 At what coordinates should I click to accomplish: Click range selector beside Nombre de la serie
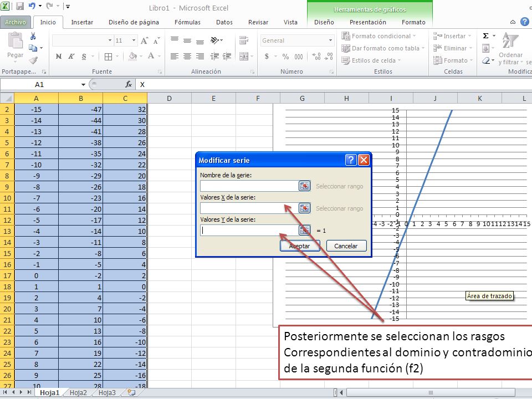tap(304, 186)
